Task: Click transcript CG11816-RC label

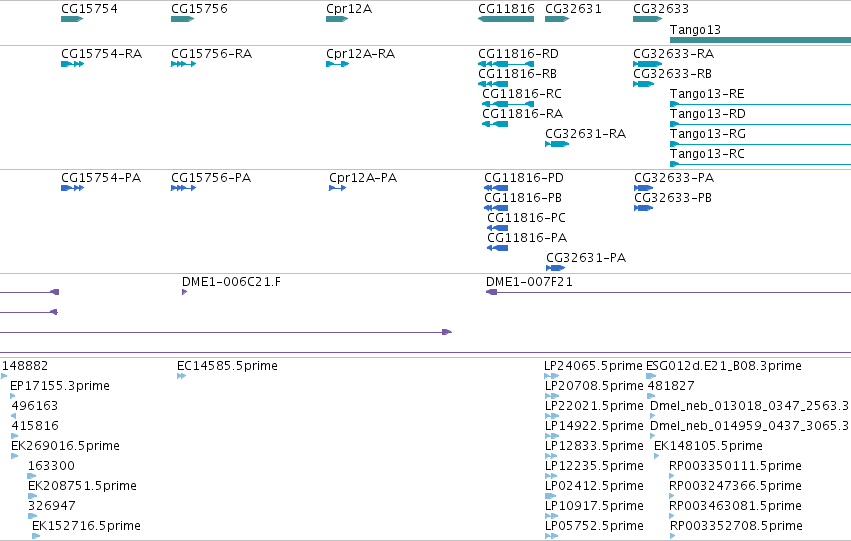Action: (522, 94)
